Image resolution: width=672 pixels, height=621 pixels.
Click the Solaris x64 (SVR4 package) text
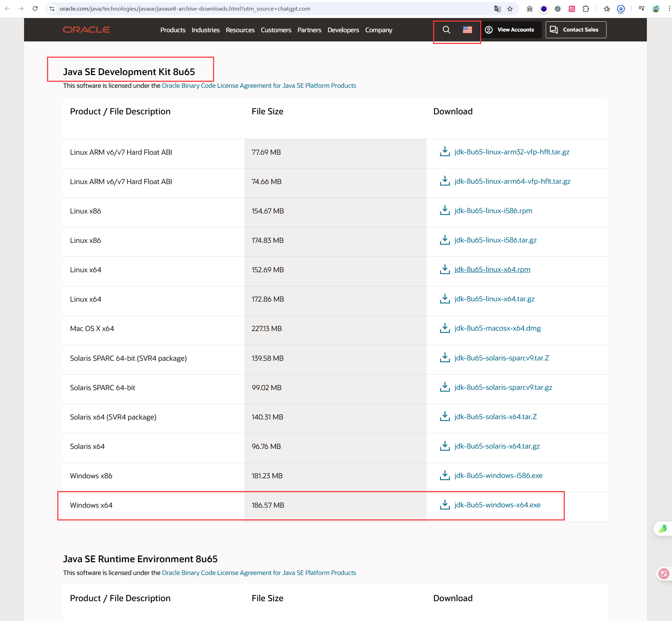(x=113, y=417)
